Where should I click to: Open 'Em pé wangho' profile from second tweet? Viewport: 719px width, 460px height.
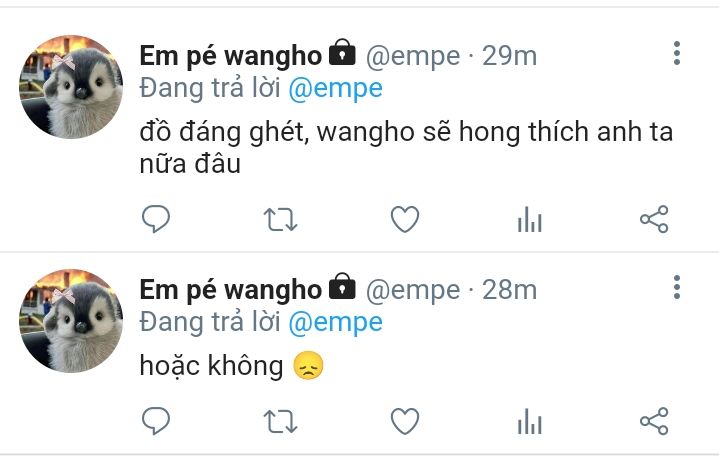pos(231,290)
